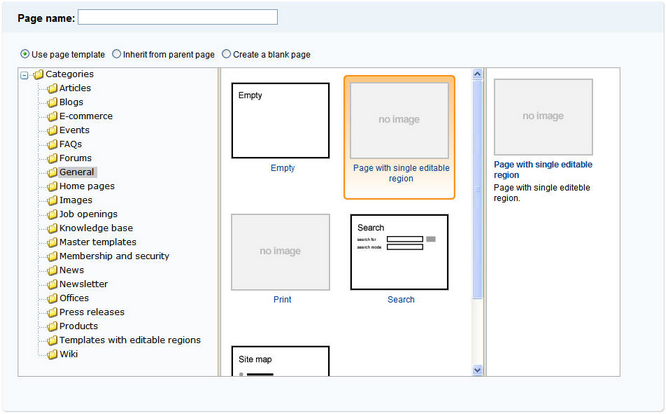This screenshot has width=666, height=414.
Task: Click the Job openings folder icon
Action: click(x=52, y=214)
